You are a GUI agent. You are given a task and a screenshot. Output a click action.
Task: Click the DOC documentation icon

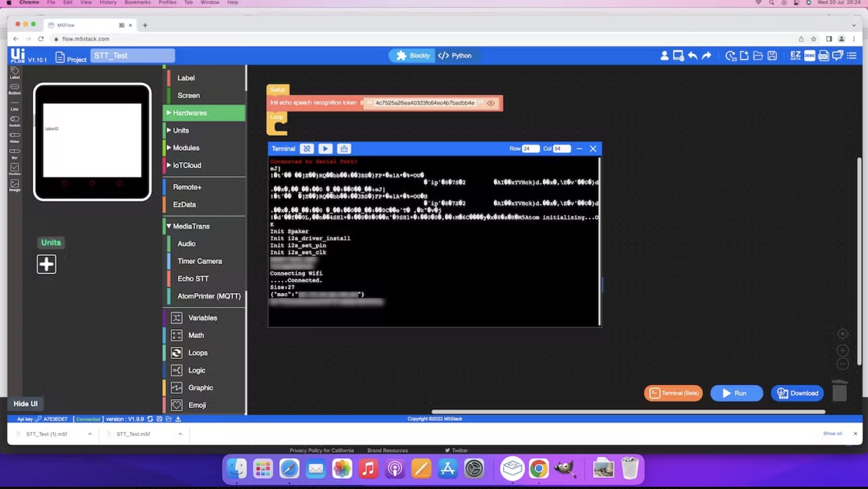click(823, 55)
